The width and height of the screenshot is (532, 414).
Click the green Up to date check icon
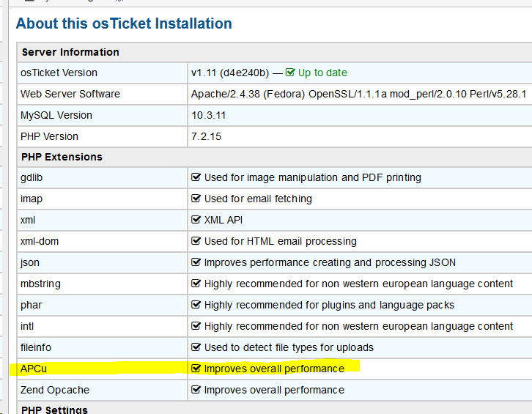(x=290, y=73)
